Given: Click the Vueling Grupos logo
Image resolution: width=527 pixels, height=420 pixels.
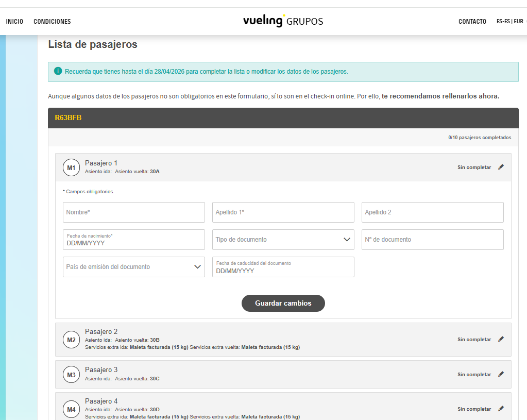Looking at the screenshot, I should [283, 21].
